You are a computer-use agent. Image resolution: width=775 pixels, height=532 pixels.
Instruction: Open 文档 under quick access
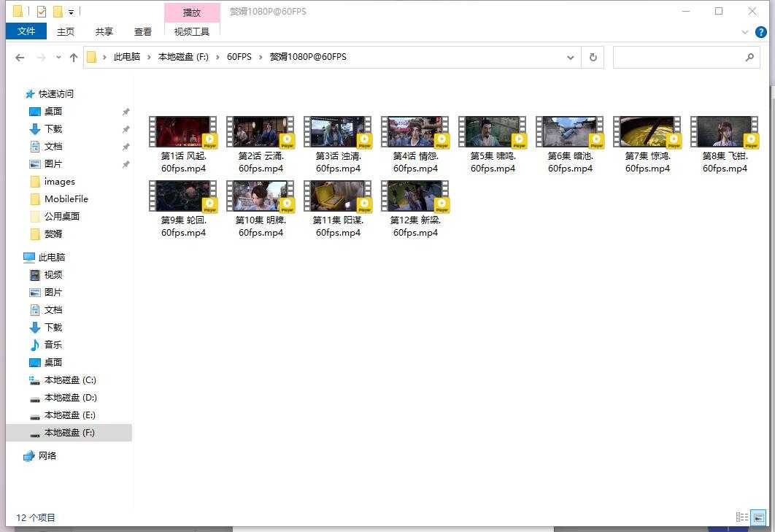53,147
